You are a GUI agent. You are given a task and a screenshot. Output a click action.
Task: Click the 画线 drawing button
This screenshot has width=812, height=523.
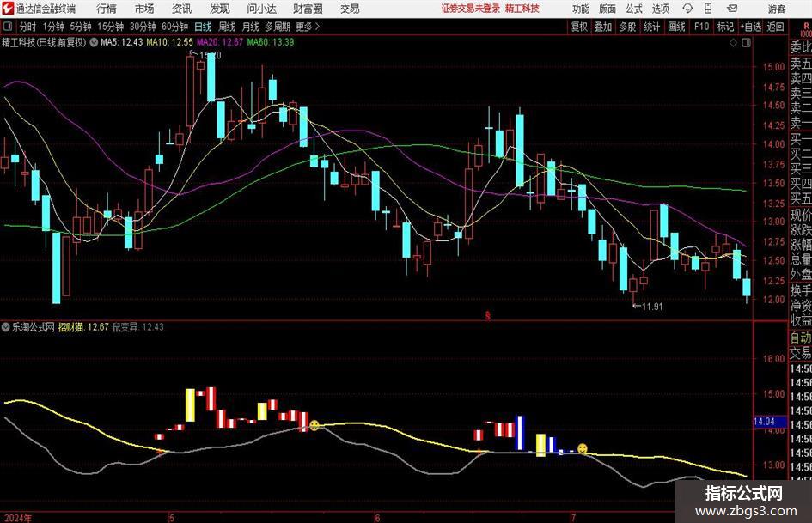(676, 27)
